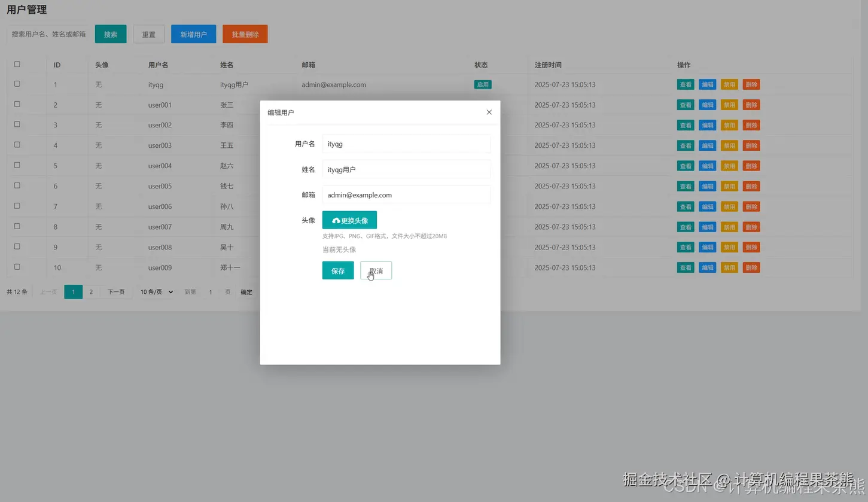The width and height of the screenshot is (868, 502).
Task: Click 确定 to confirm page jump
Action: coord(246,292)
